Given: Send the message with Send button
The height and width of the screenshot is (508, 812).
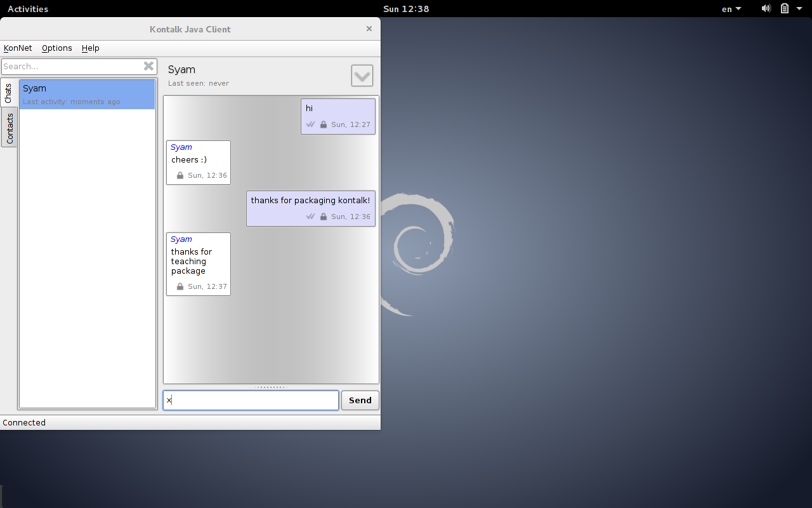Looking at the screenshot, I should [x=360, y=400].
